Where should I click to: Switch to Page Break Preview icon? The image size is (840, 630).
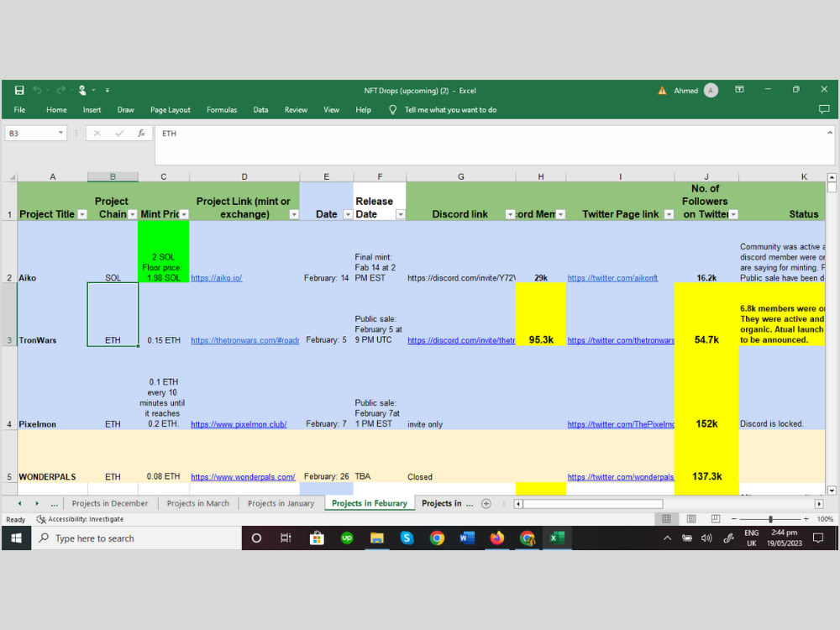coord(715,518)
